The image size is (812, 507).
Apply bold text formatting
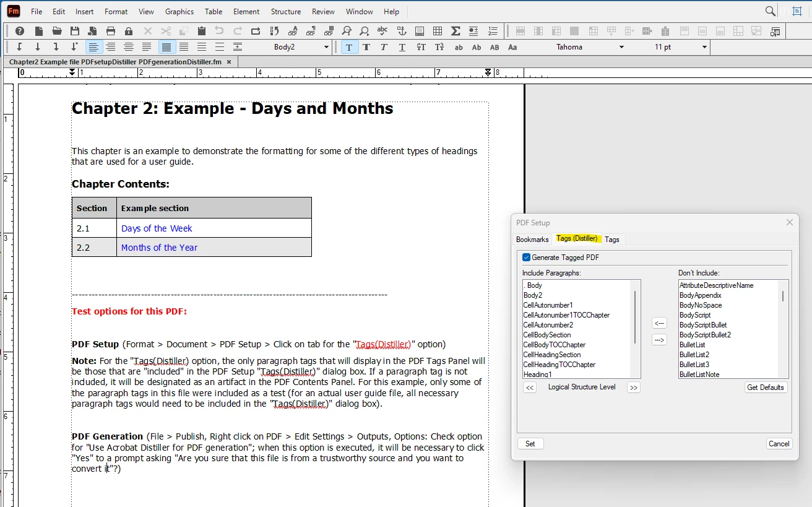pos(366,47)
